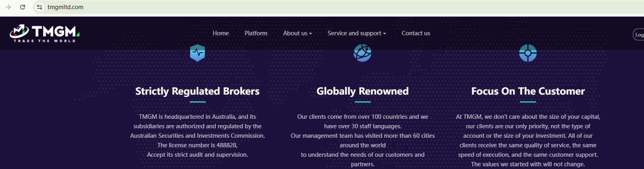The height and width of the screenshot is (169, 644).
Task: Click the TMGM Trade The World logo
Action: [x=45, y=34]
